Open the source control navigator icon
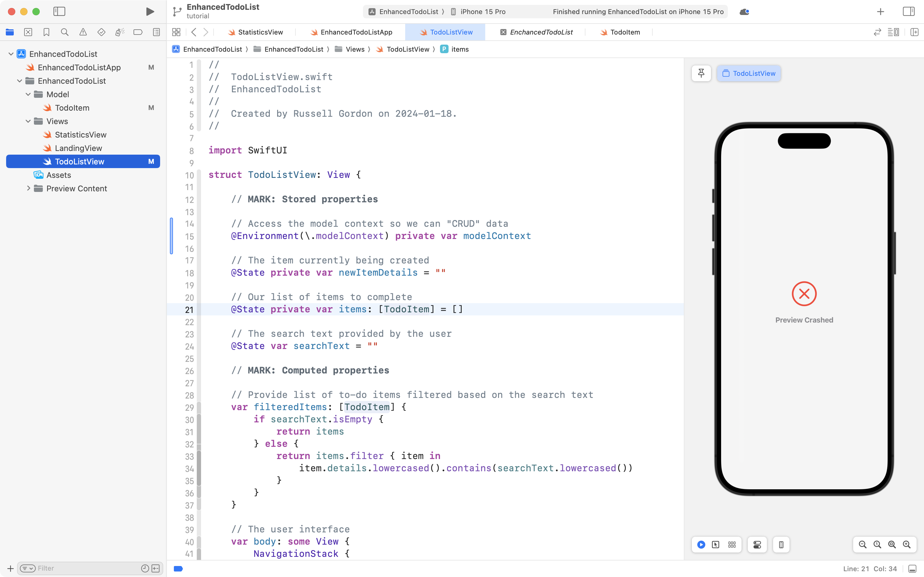Viewport: 924px width, 577px height. click(x=28, y=32)
